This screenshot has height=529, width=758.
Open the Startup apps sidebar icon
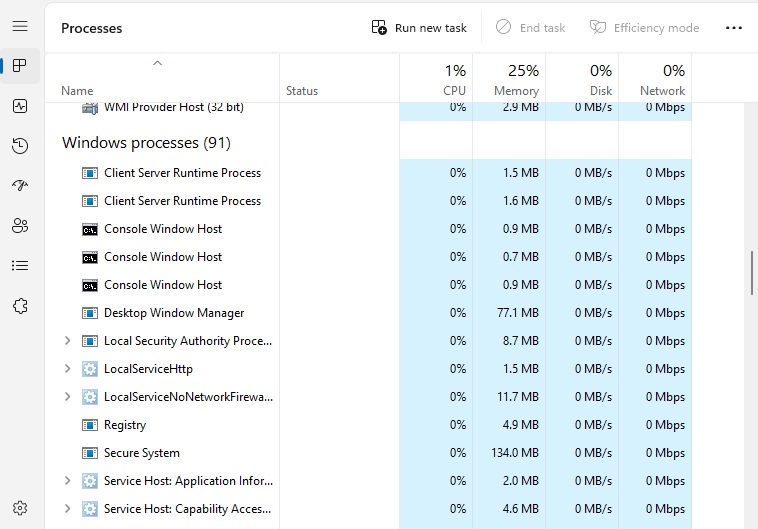[x=20, y=185]
